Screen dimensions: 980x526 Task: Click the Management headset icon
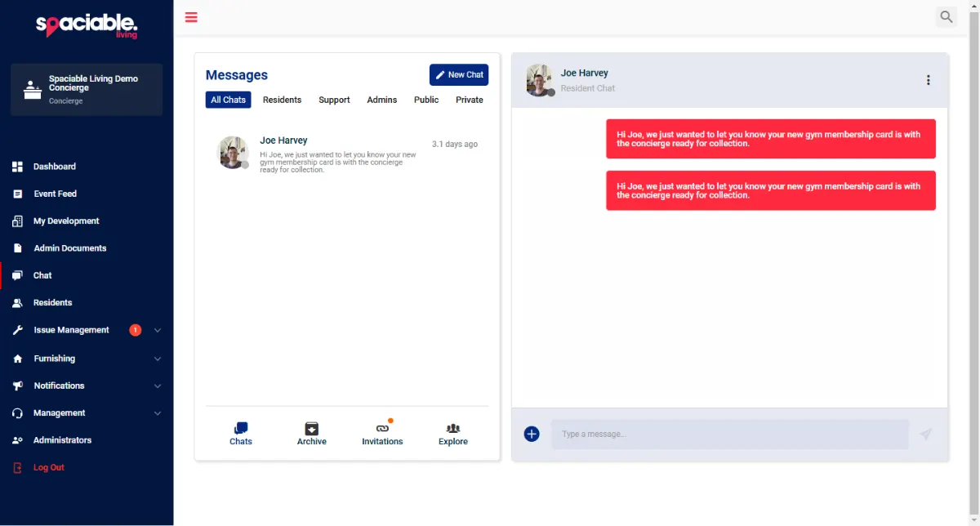(x=17, y=413)
